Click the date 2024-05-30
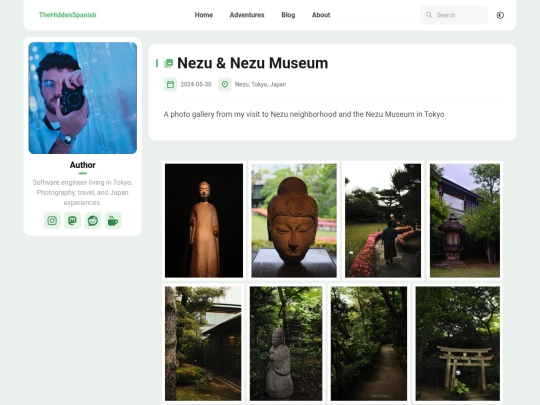This screenshot has height=405, width=540. pyautogui.click(x=196, y=84)
